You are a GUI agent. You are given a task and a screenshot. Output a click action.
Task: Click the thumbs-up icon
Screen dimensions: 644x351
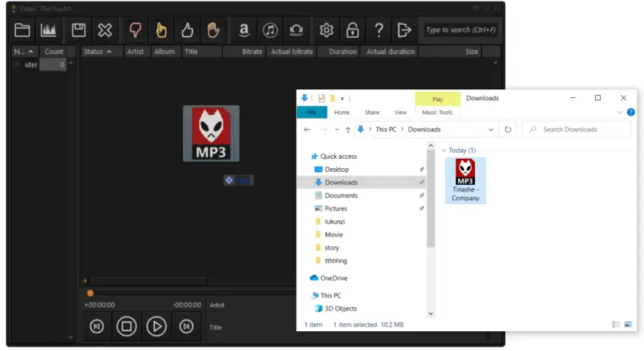[x=187, y=30]
